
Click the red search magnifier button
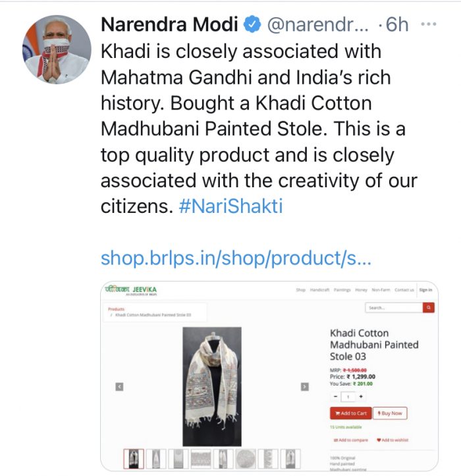click(429, 307)
